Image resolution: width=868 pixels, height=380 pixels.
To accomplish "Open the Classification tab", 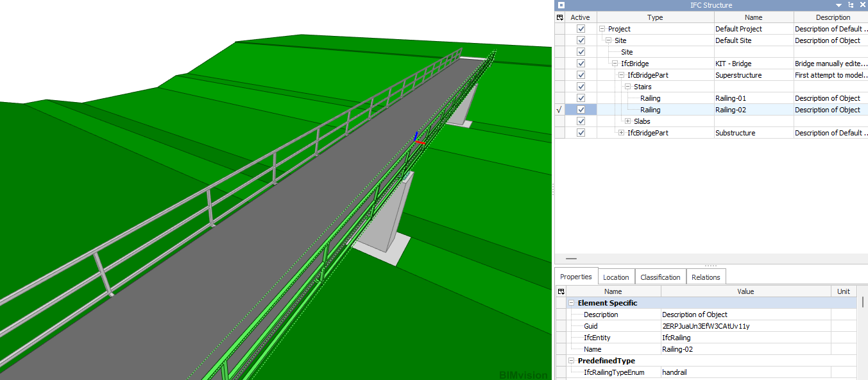I will (660, 277).
